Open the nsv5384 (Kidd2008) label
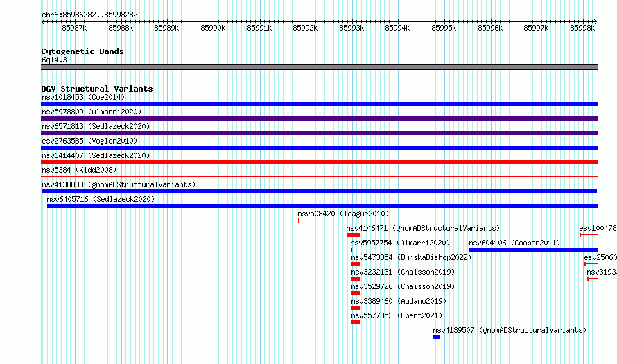Image resolution: width=617 pixels, height=364 pixels. [x=79, y=170]
